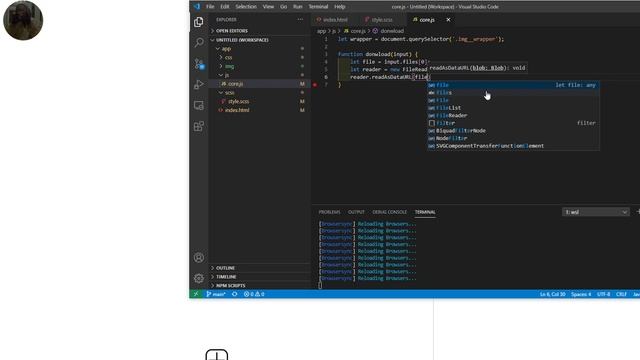Open the File menu

click(x=210, y=7)
